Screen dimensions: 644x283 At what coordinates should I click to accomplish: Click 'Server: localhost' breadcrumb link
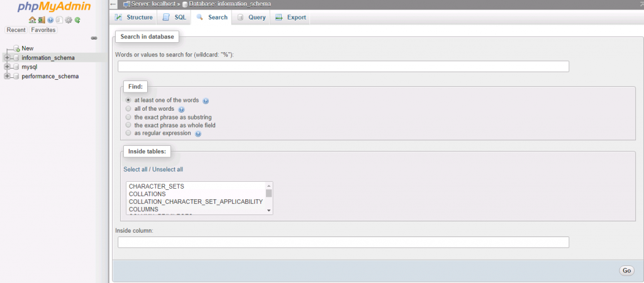coord(153,4)
